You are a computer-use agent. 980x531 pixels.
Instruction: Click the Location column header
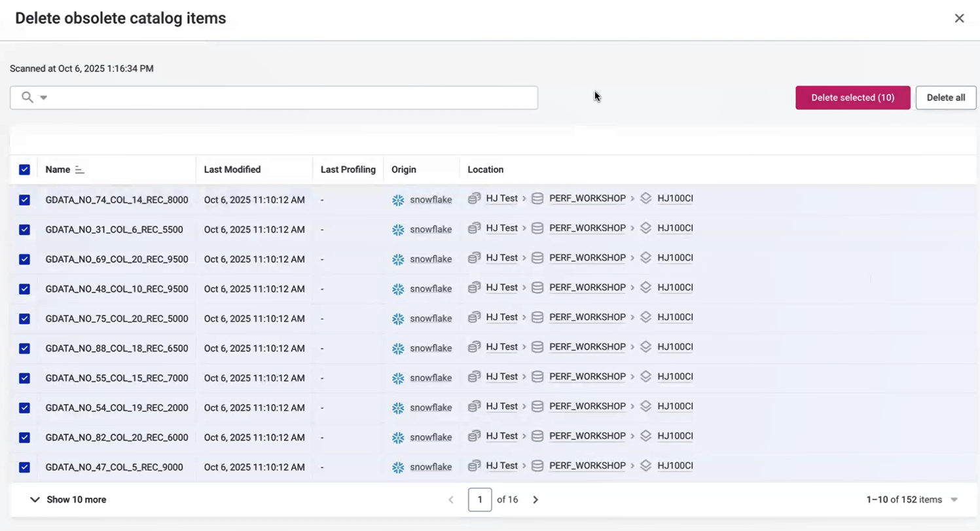485,170
